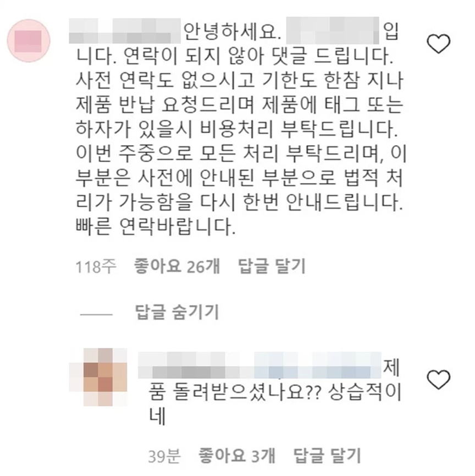Open blurred username at start of reply
The image size is (475, 476).
(196, 365)
